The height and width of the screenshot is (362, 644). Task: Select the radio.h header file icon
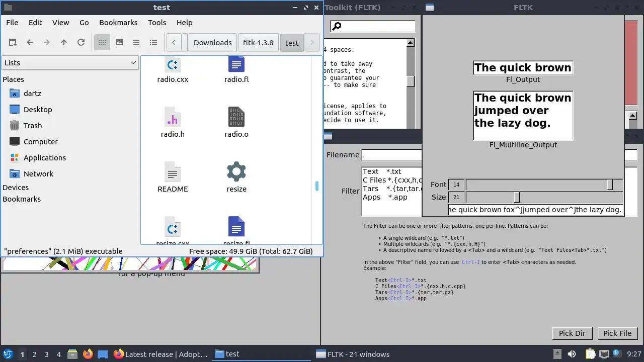tap(173, 117)
